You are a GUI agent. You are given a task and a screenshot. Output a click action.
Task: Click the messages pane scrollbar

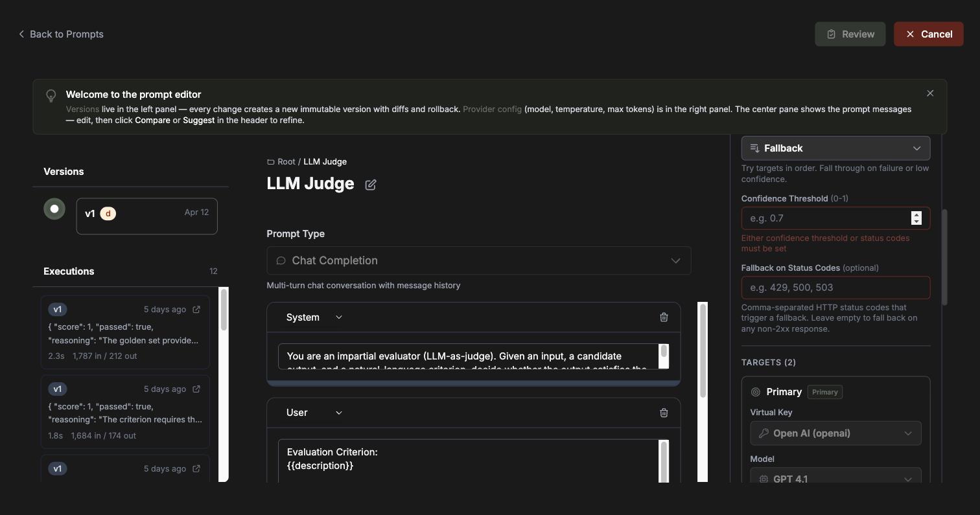tap(703, 350)
